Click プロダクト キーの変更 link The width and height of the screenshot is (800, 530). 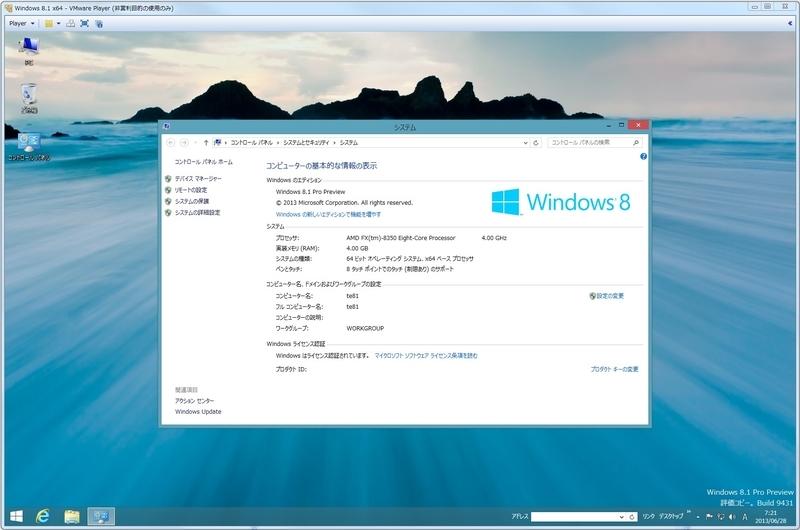pyautogui.click(x=614, y=369)
